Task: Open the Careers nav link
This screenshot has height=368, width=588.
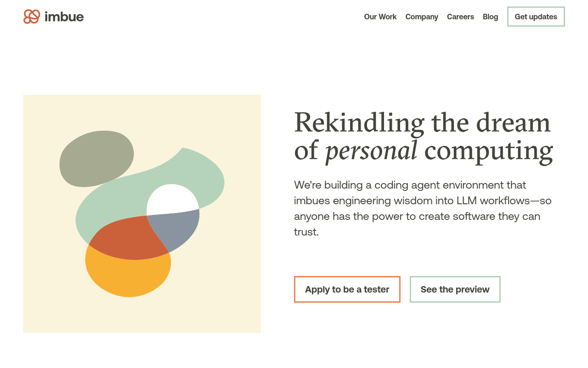Action: 460,17
